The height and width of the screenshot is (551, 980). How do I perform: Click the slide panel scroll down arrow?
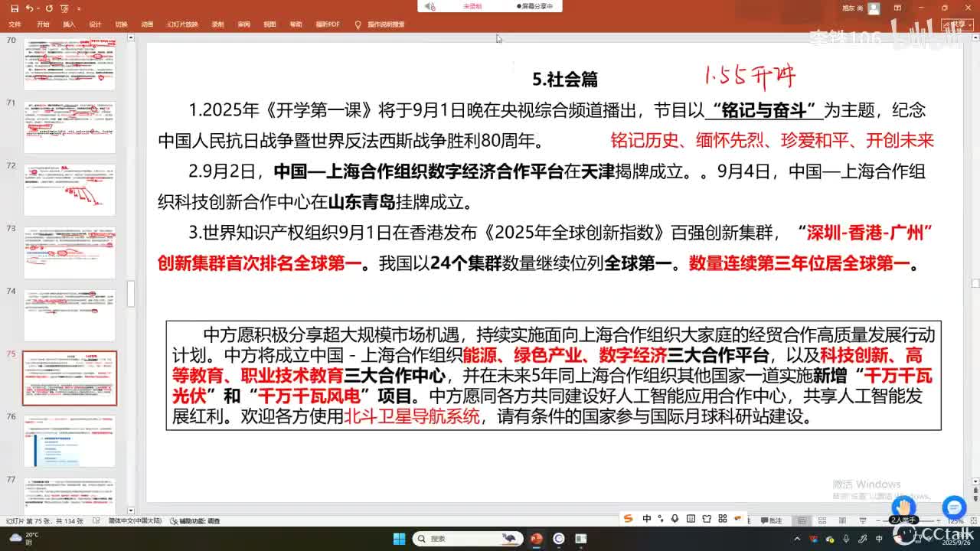coord(130,510)
